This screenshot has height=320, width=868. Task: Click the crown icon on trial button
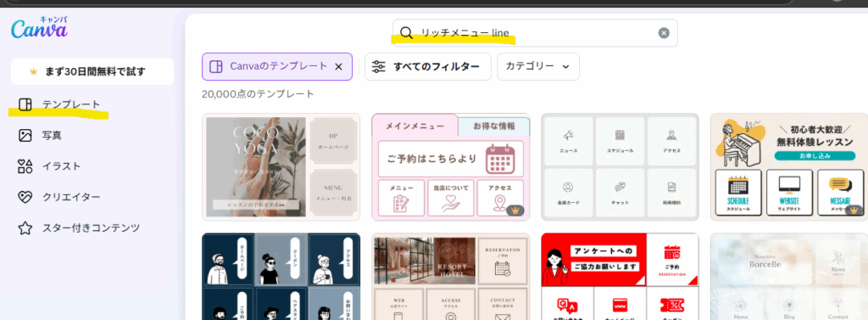(x=34, y=71)
